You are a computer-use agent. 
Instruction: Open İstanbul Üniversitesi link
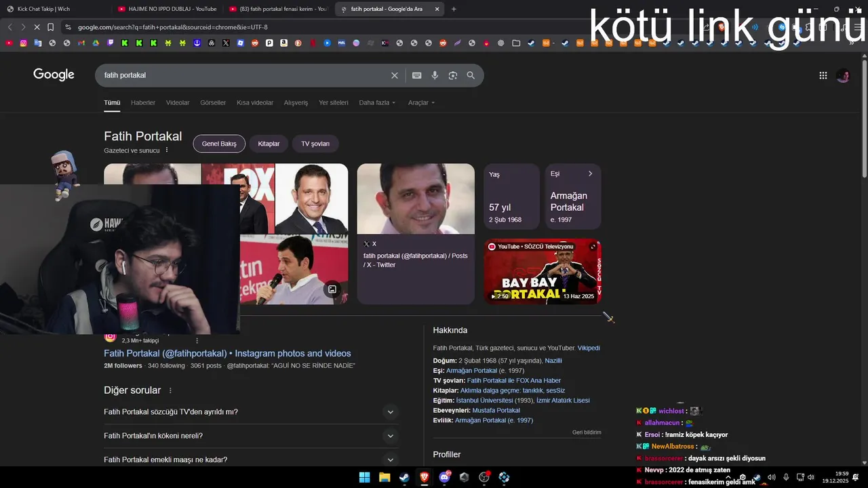pyautogui.click(x=484, y=401)
